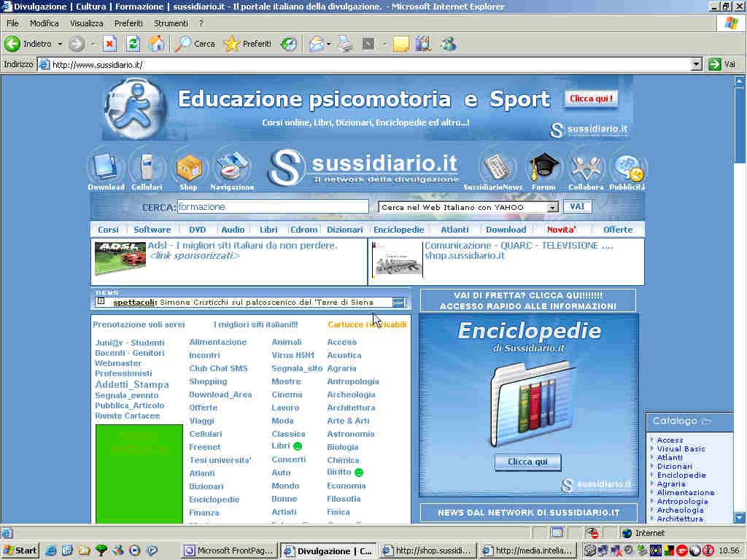This screenshot has height=560, width=747.
Task: Open the Visualizza menu
Action: 87,23
